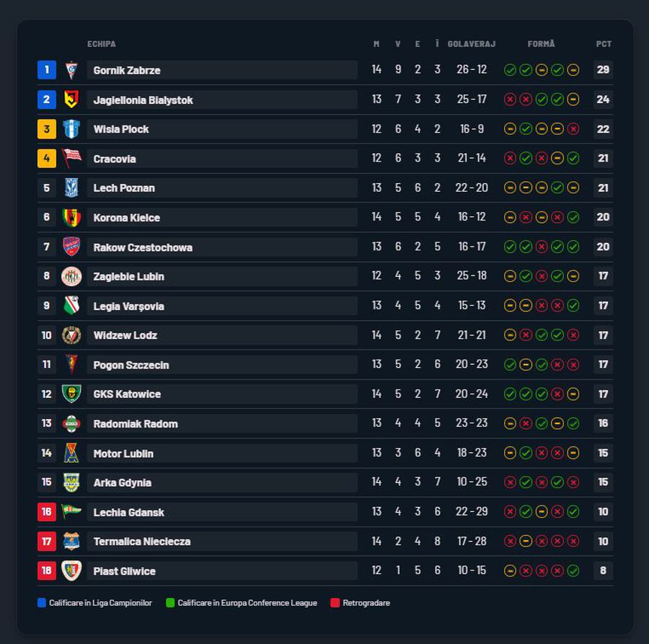The image size is (649, 644).
Task: Click the Jagiellonia Bialystok club logo
Action: click(x=71, y=100)
